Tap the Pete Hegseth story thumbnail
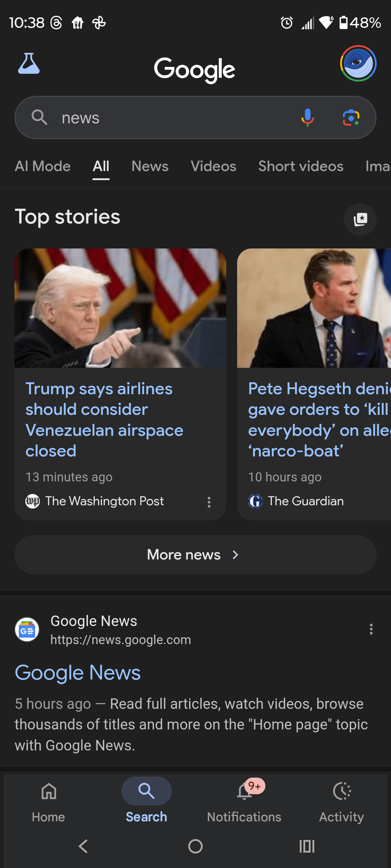This screenshot has height=868, width=391. click(314, 308)
